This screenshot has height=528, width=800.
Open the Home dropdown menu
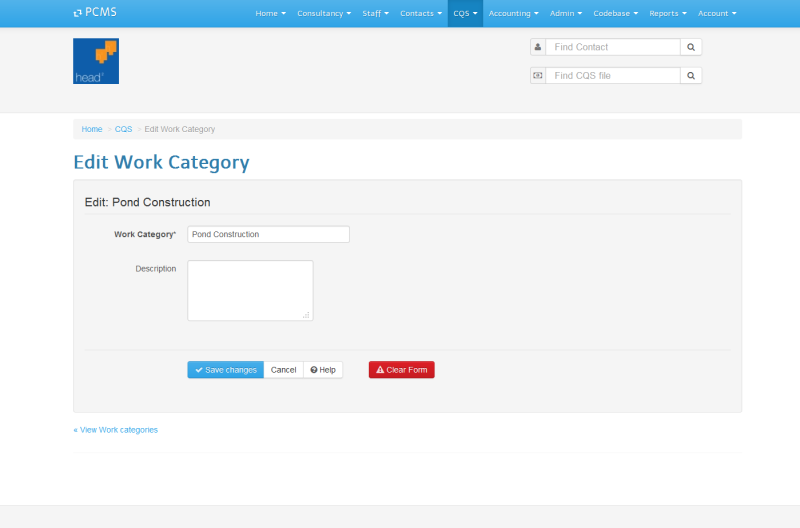pos(270,13)
